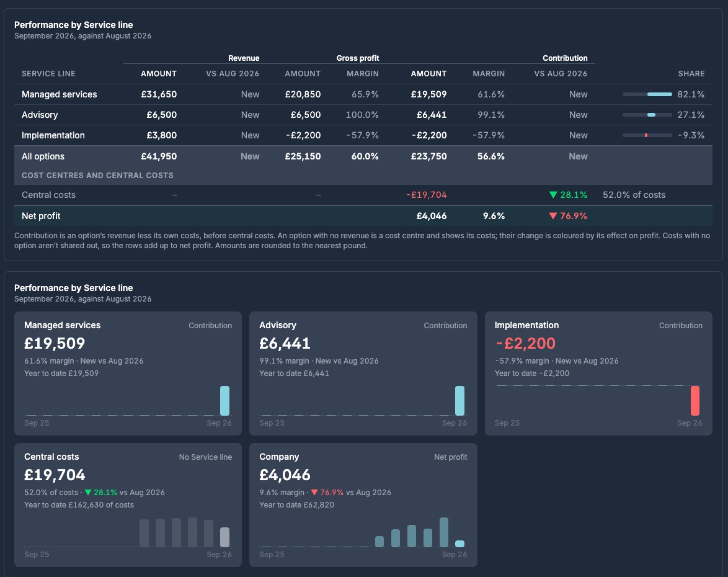Image resolution: width=728 pixels, height=577 pixels.
Task: Click the 82.1% share value
Action: coord(691,94)
